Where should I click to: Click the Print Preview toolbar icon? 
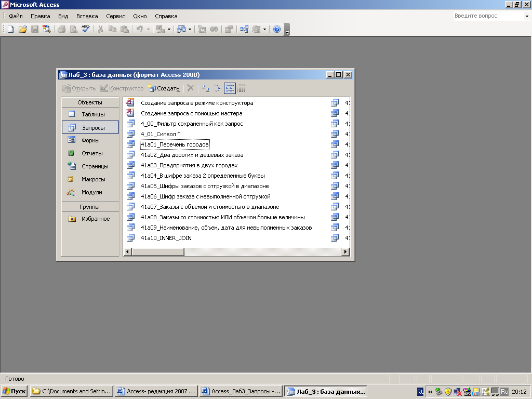click(73, 29)
